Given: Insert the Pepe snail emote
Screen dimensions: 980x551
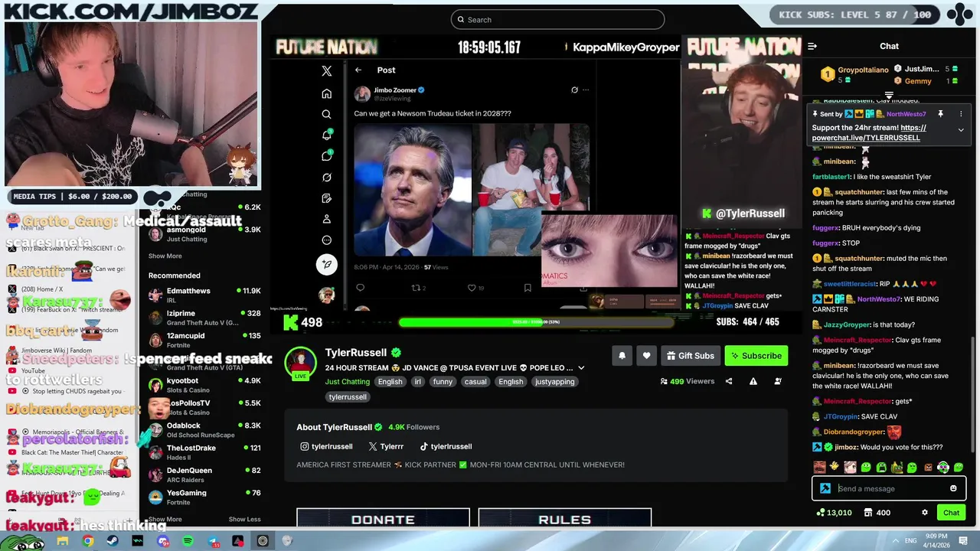Looking at the screenshot, I should (x=897, y=467).
